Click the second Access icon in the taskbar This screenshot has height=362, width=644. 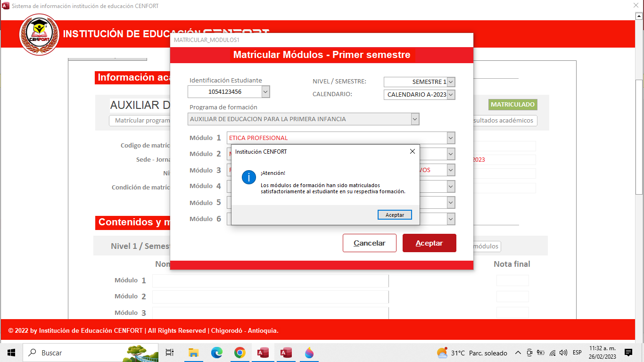pos(286,353)
